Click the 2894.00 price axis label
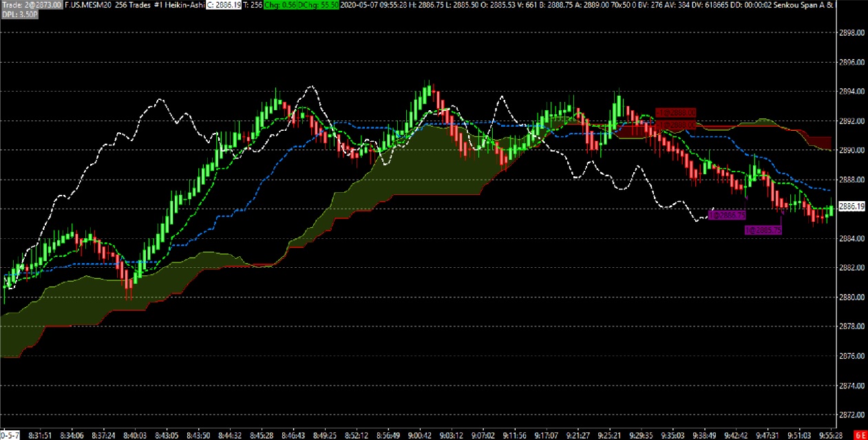This screenshot has width=868, height=440. (x=854, y=92)
